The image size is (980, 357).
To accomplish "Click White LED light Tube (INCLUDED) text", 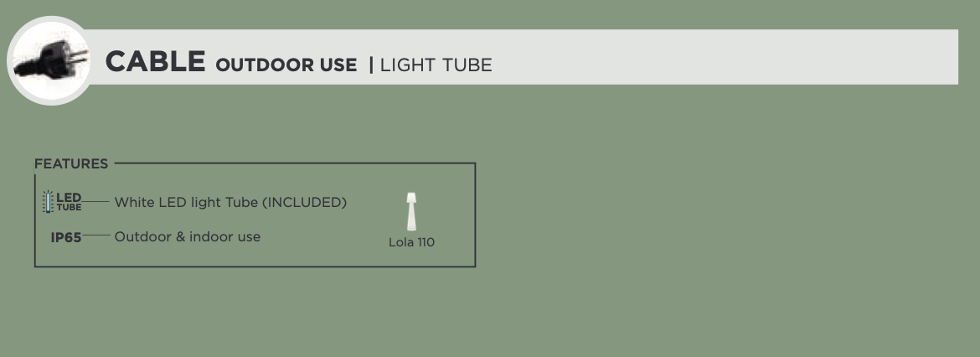I will tap(230, 203).
